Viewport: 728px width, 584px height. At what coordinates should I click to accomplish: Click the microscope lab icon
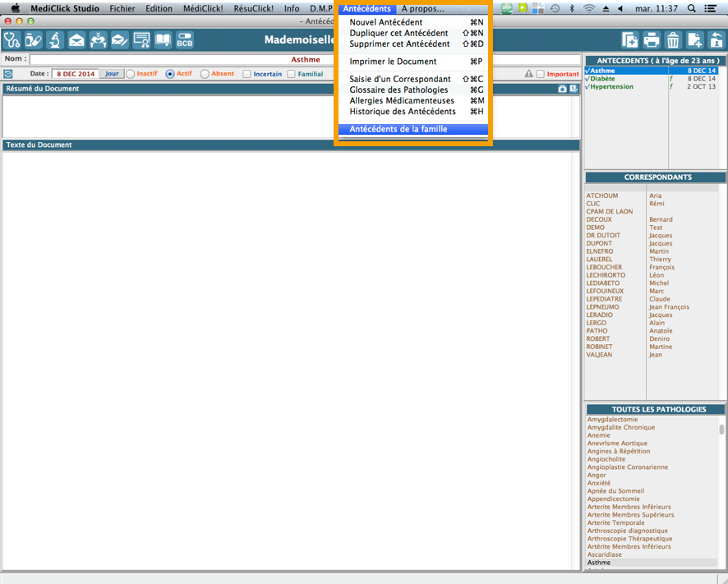55,39
